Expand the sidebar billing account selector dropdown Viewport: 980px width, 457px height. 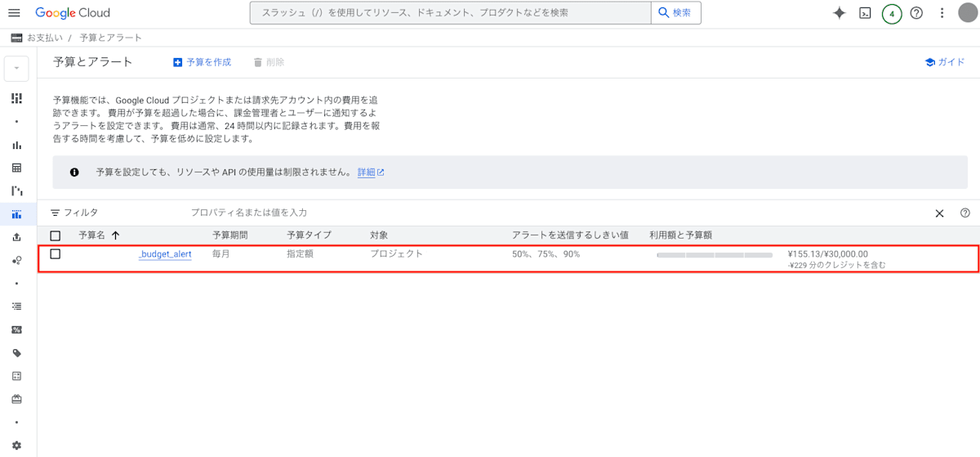16,69
